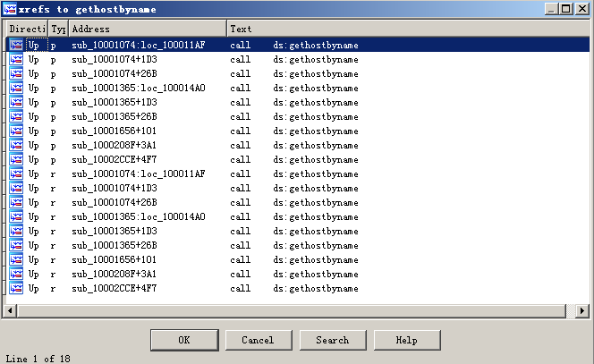Screen dimensions: 594x364
Task: Select address sub_1000208F+3A1 in type p row
Action: pyautogui.click(x=114, y=145)
